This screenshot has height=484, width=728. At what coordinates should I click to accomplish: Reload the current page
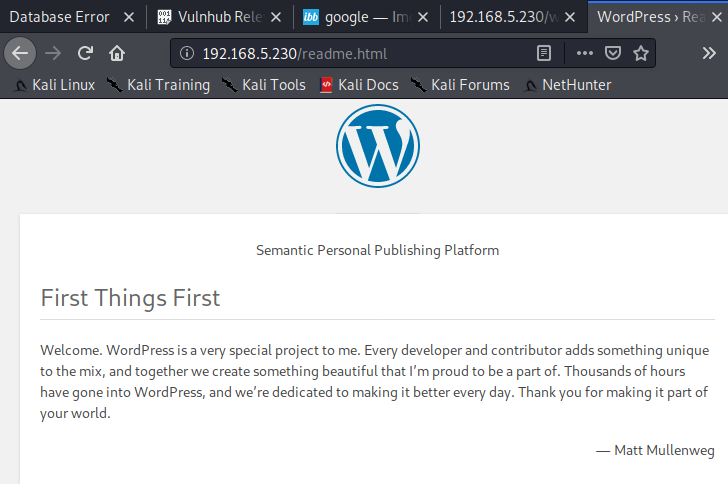tap(85, 53)
